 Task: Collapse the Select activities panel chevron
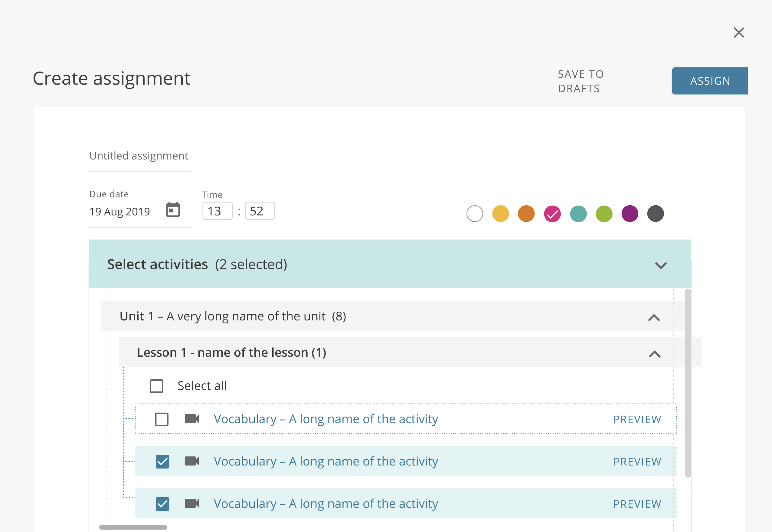click(660, 266)
